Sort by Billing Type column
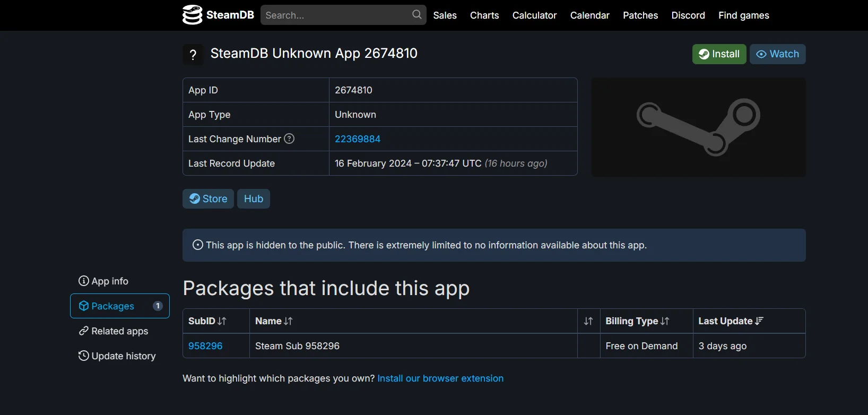Image resolution: width=868 pixels, height=415 pixels. point(637,321)
